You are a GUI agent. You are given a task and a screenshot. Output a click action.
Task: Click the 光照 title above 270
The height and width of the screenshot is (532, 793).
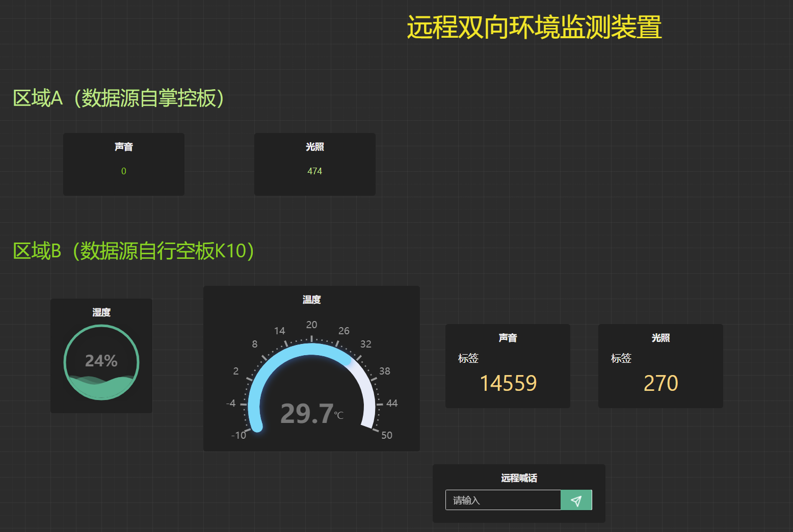(661, 338)
